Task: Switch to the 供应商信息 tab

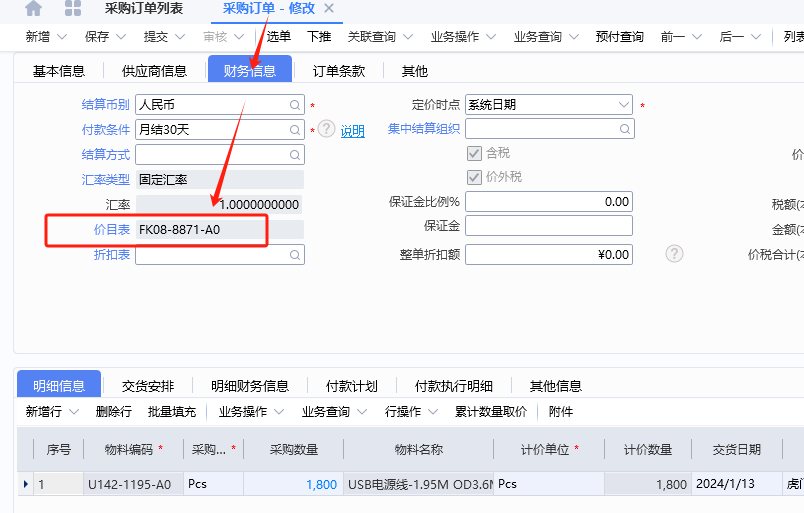Action: [154, 71]
